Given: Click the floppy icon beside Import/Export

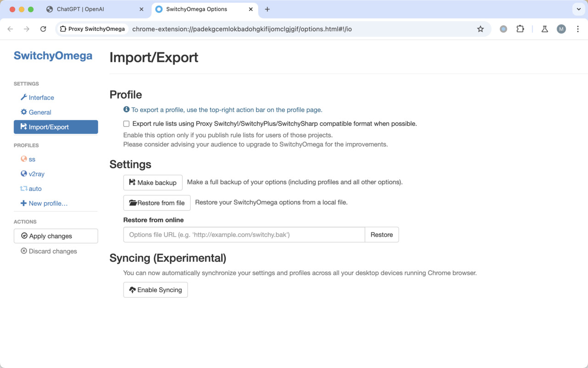Looking at the screenshot, I should coord(24,126).
